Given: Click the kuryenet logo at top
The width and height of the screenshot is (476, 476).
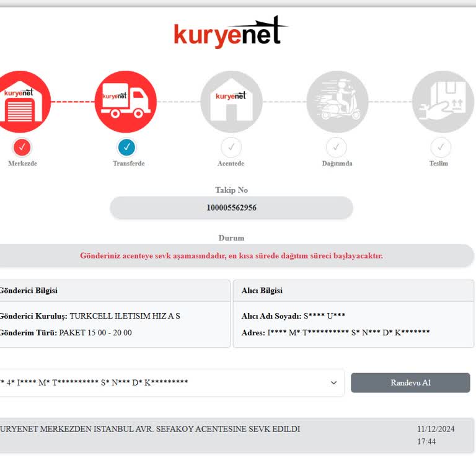Looking at the screenshot, I should [231, 32].
